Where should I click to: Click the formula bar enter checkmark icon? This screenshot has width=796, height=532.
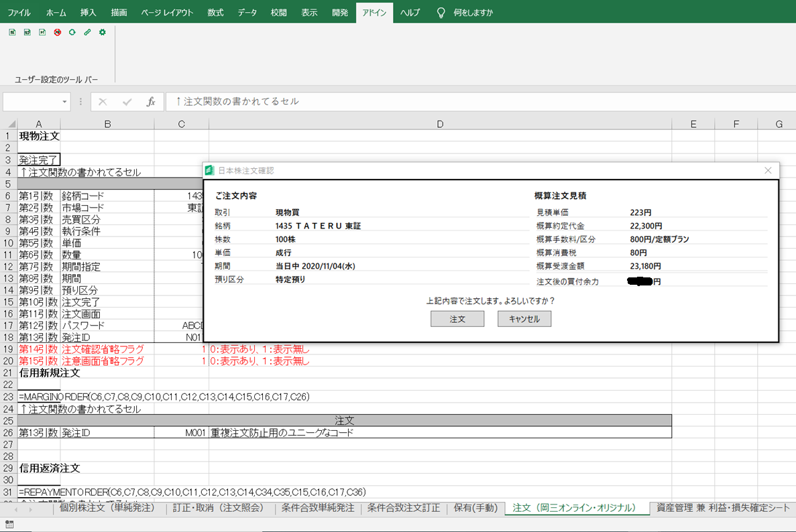(127, 102)
